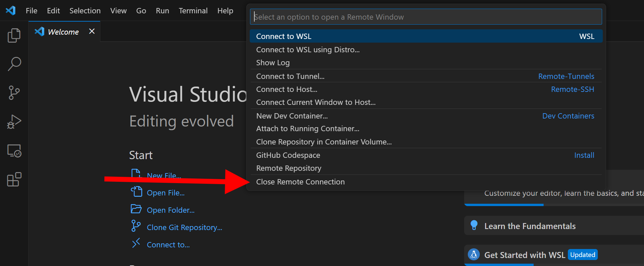The width and height of the screenshot is (644, 266).
Task: Open the Selection menu
Action: [x=85, y=11]
